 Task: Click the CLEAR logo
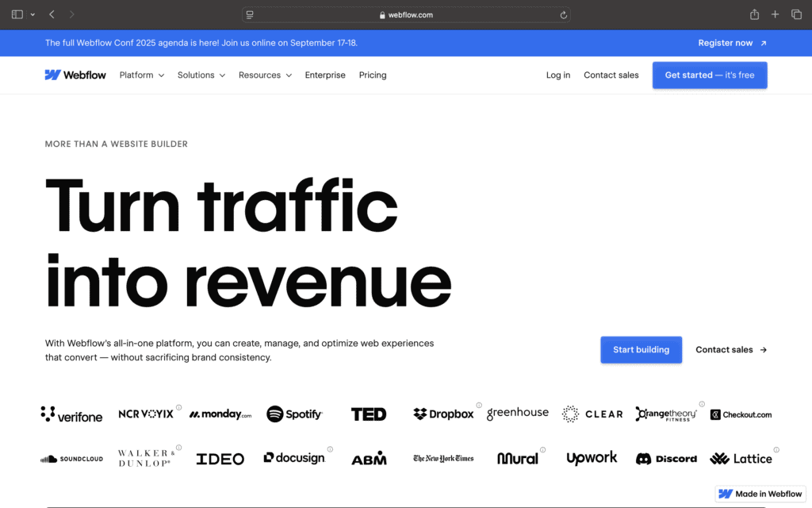(x=592, y=414)
